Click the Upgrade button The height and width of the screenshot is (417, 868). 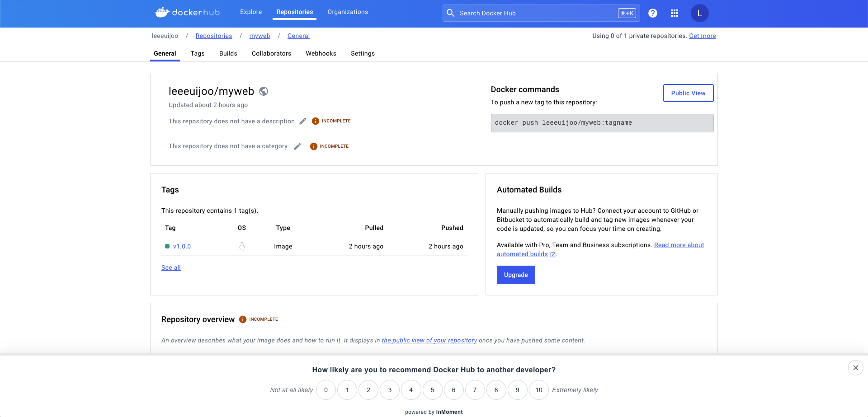tap(516, 275)
